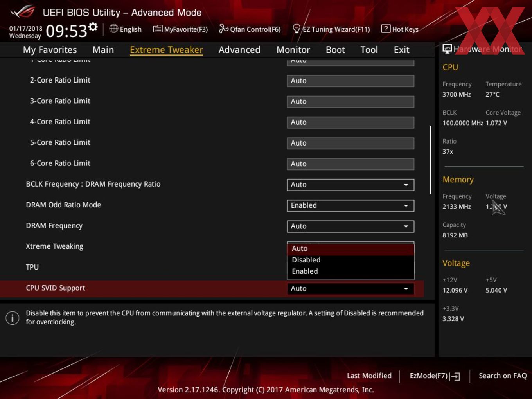Image resolution: width=532 pixels, height=399 pixels.
Task: Expand CPU SVID Support dropdown arrow
Action: click(x=406, y=289)
